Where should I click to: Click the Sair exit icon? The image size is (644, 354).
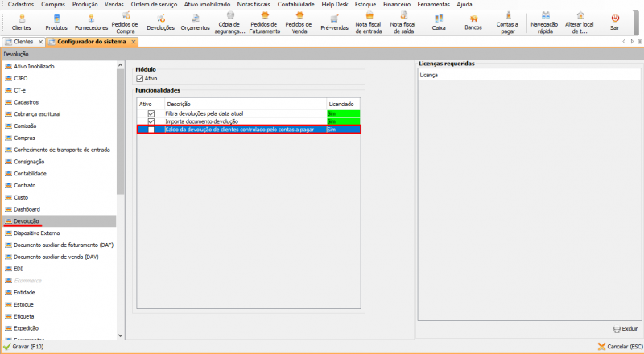(615, 21)
